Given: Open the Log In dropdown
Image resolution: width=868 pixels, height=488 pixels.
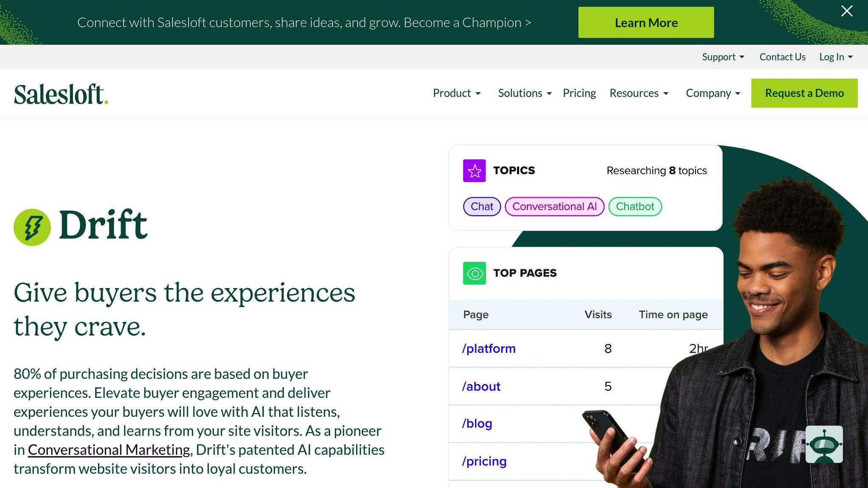Looking at the screenshot, I should 835,57.
